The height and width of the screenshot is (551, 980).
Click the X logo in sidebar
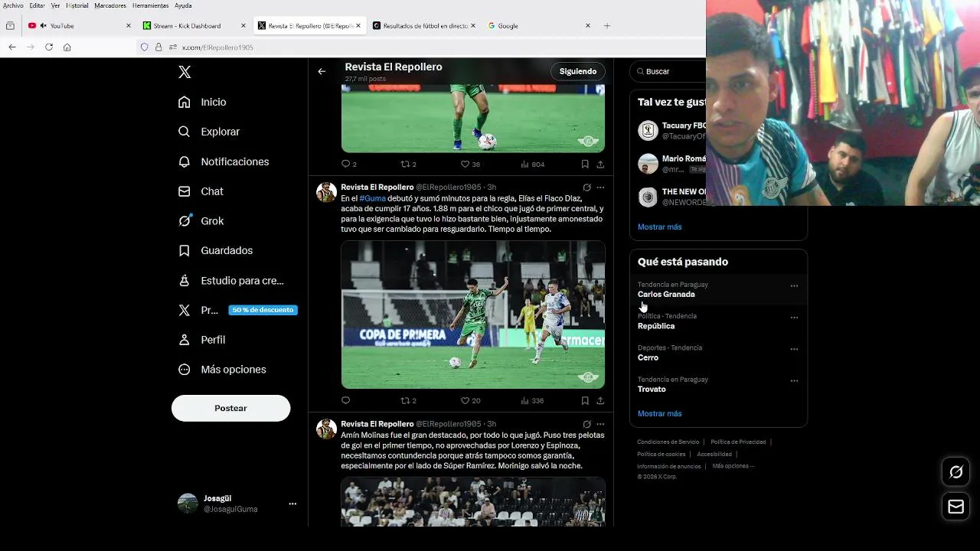(x=185, y=72)
